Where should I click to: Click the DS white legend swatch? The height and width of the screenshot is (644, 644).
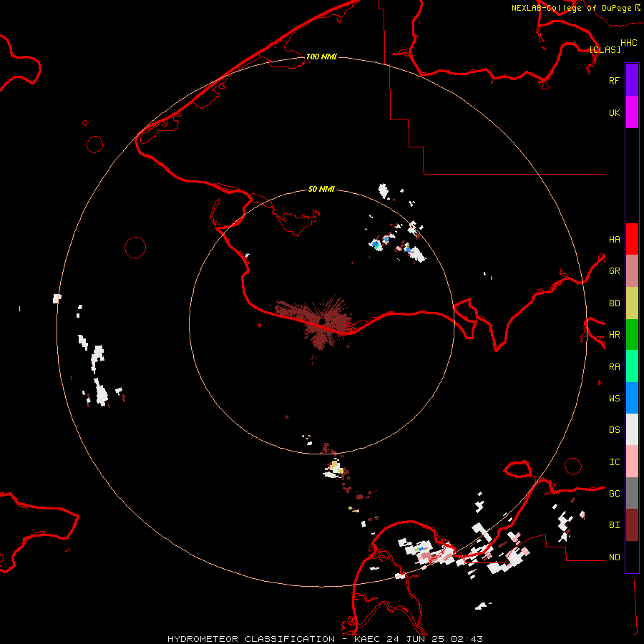coord(632,429)
